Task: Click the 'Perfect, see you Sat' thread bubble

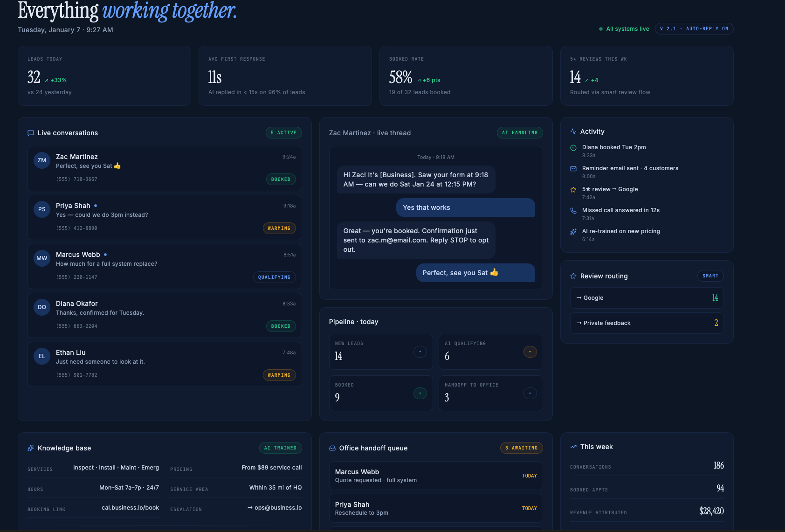Action: coord(475,273)
